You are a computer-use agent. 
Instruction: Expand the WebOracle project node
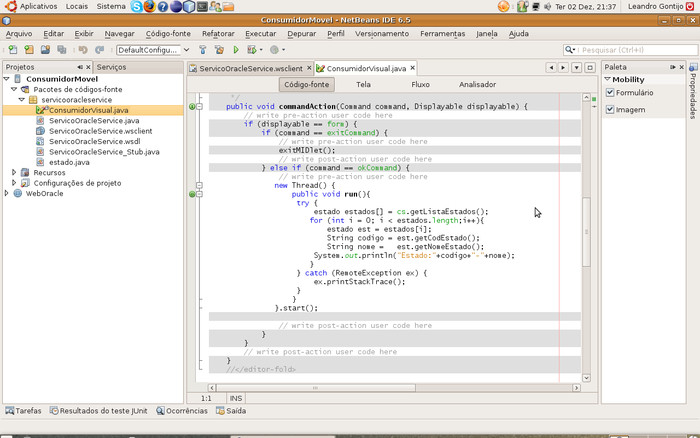click(7, 193)
